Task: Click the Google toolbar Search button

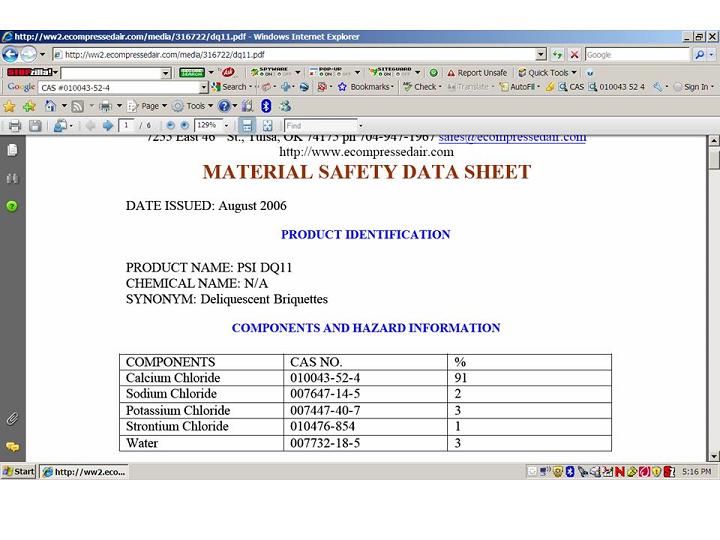Action: [x=230, y=87]
